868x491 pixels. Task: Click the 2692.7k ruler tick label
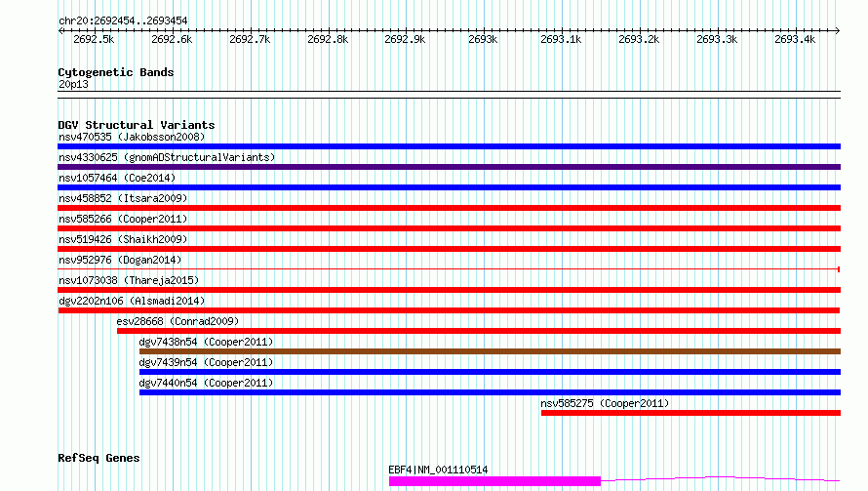click(250, 39)
